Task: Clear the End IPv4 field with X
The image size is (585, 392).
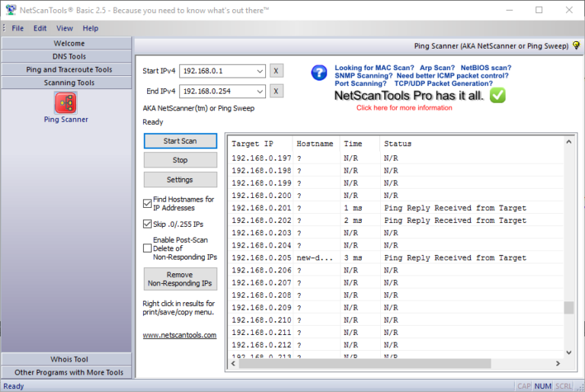Action: tap(277, 91)
